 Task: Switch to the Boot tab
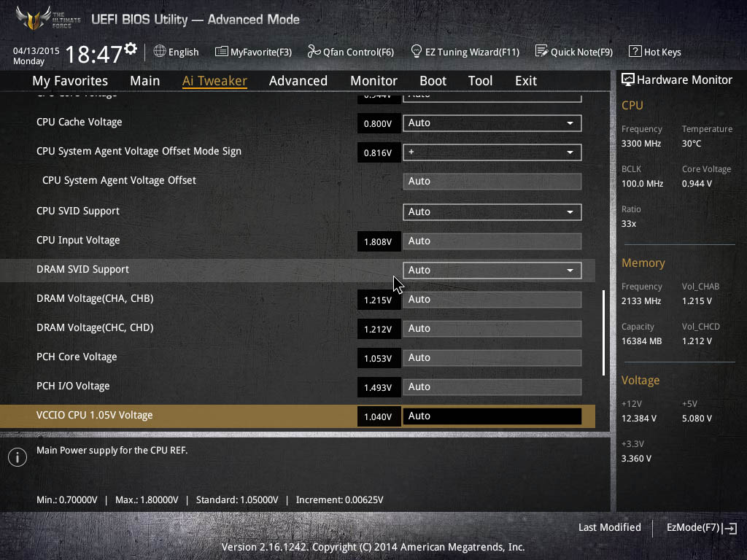coord(433,81)
